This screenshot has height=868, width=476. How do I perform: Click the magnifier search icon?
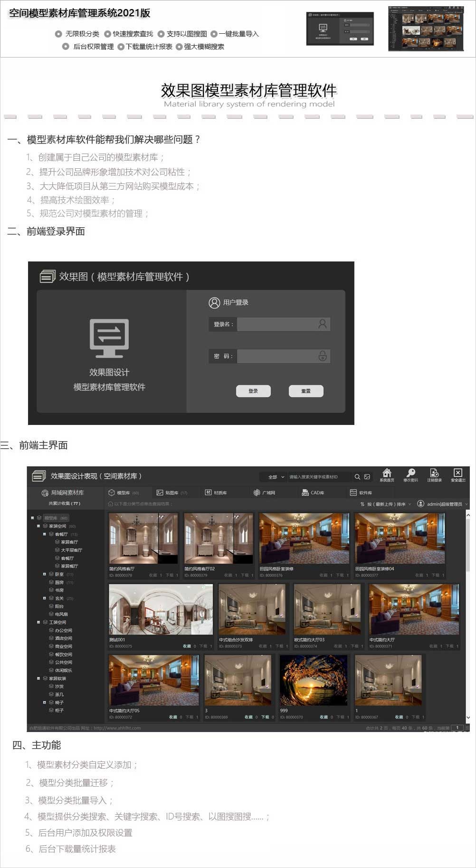(x=357, y=477)
